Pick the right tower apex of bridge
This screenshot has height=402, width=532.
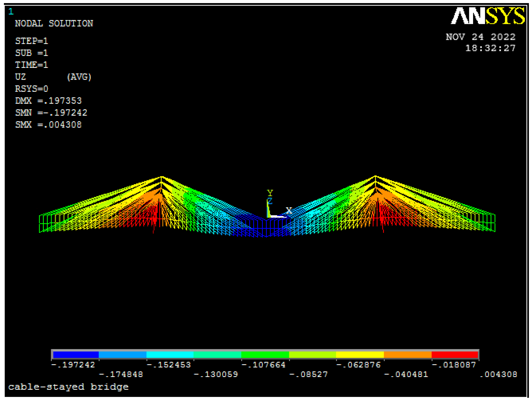pyautogui.click(x=375, y=176)
